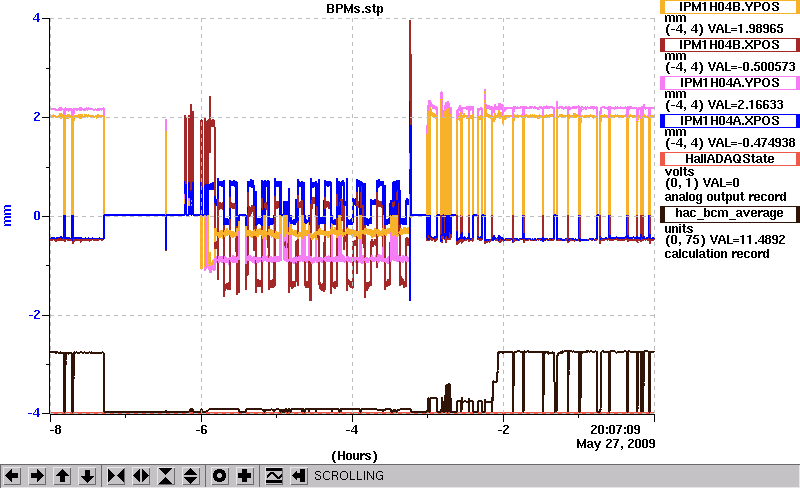Click the horizontal zoom-out diamond icon
Viewport: 800px width, 488px height.
point(141,476)
